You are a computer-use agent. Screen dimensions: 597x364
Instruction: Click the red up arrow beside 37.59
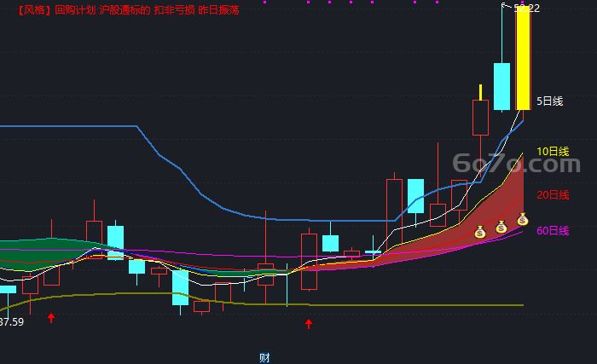pyautogui.click(x=51, y=318)
